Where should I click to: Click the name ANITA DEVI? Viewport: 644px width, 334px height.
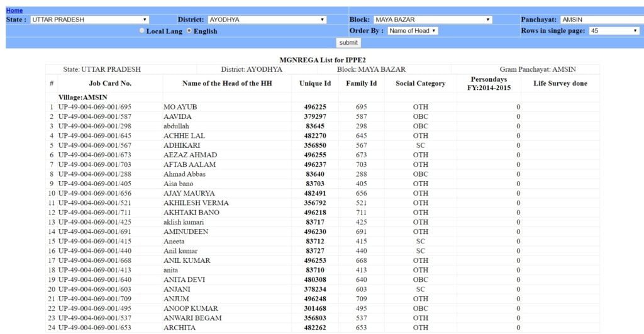click(x=184, y=280)
